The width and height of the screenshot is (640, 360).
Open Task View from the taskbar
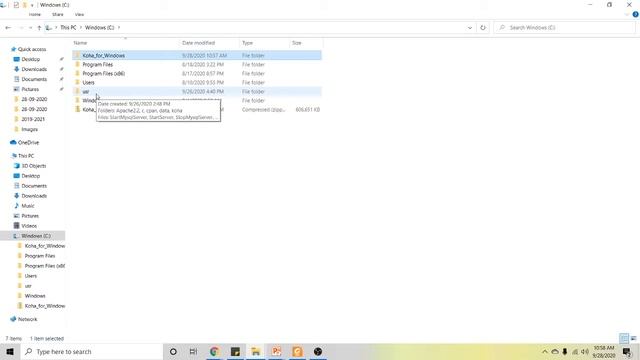(x=193, y=351)
